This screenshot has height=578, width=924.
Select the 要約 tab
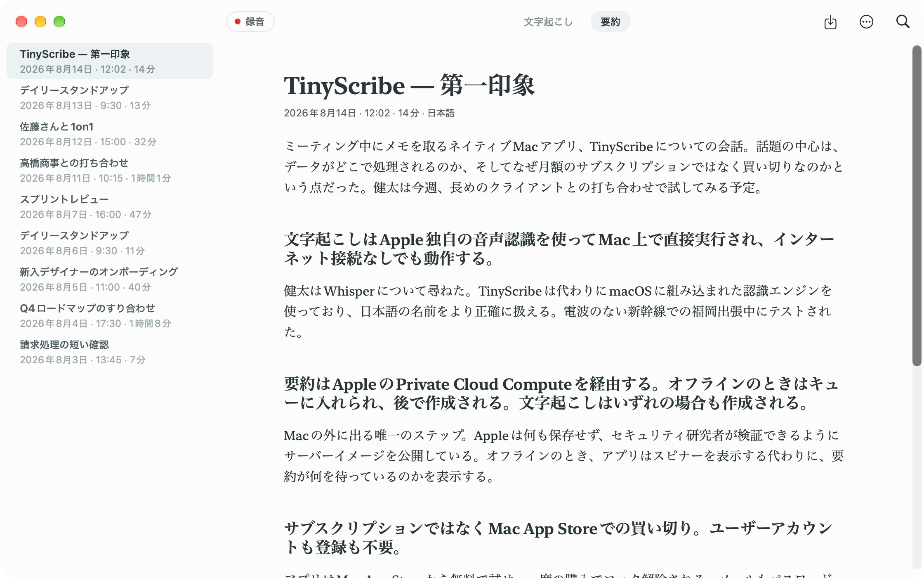coord(610,21)
